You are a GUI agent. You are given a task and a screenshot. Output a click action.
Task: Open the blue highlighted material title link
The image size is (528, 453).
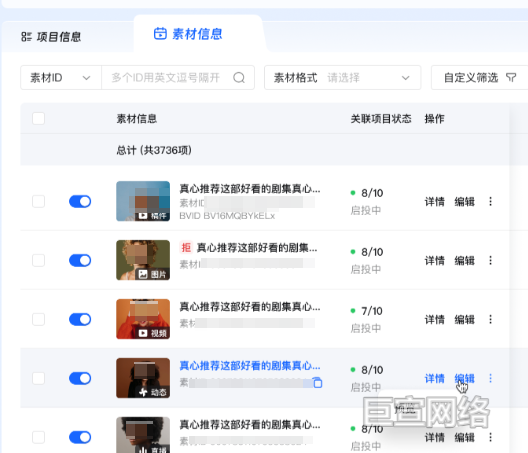coord(250,366)
